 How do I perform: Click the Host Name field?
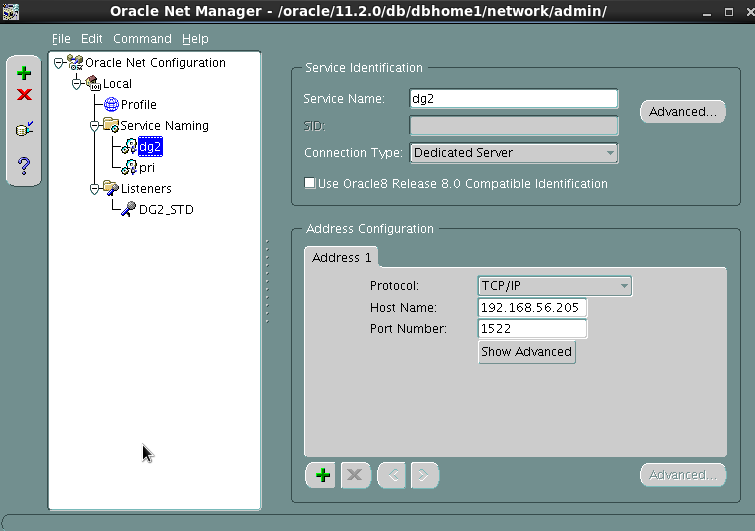click(532, 308)
